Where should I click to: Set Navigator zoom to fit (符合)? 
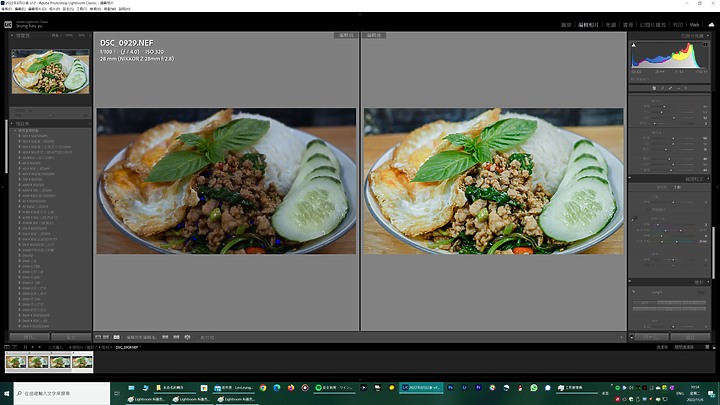click(x=55, y=35)
